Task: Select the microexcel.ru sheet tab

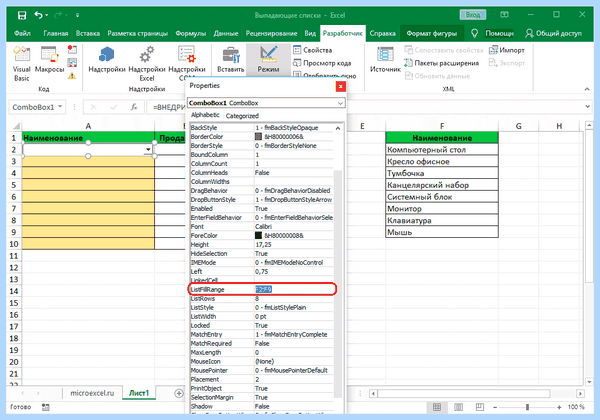Action: (92, 393)
